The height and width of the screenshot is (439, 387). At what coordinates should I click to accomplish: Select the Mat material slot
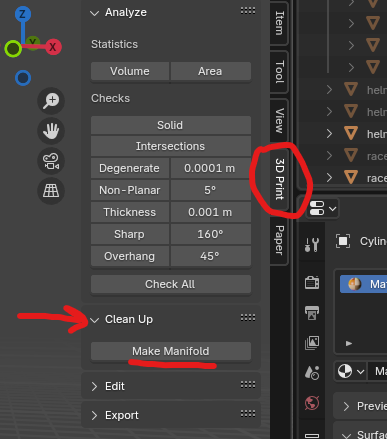[x=363, y=284]
